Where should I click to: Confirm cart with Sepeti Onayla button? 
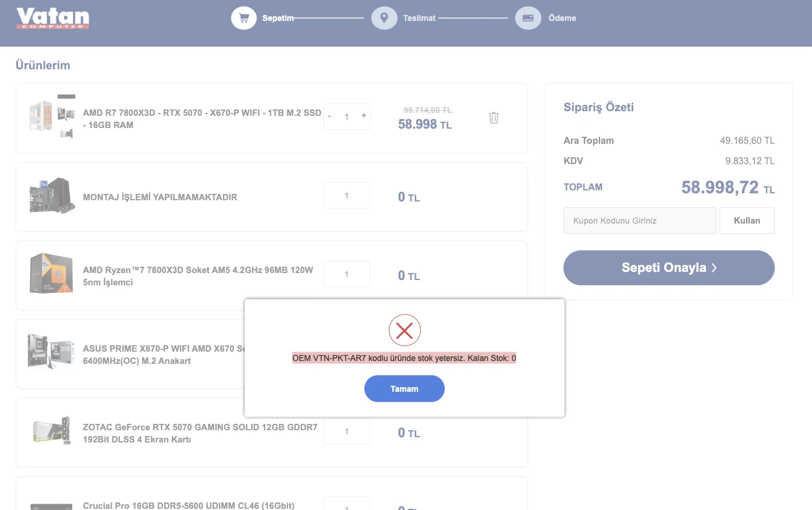coord(669,268)
